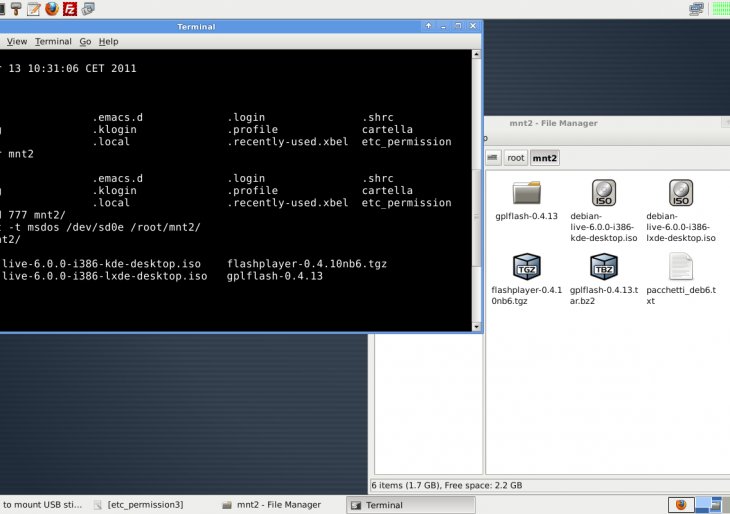Open FileZilla from the top panel

coord(70,8)
